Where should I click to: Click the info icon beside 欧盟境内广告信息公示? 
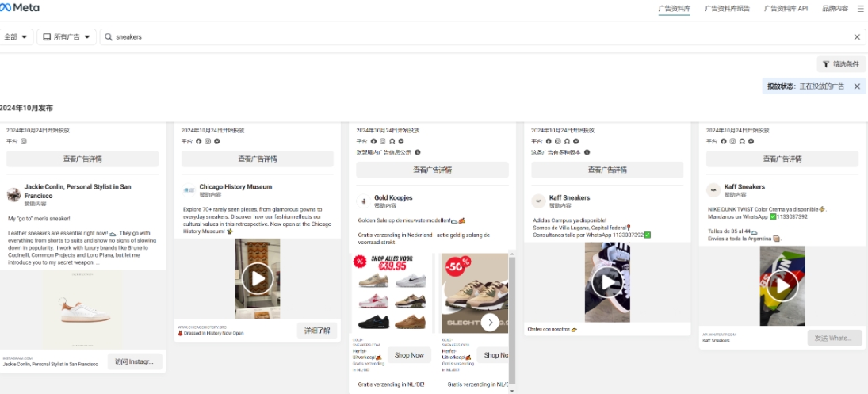click(x=418, y=152)
